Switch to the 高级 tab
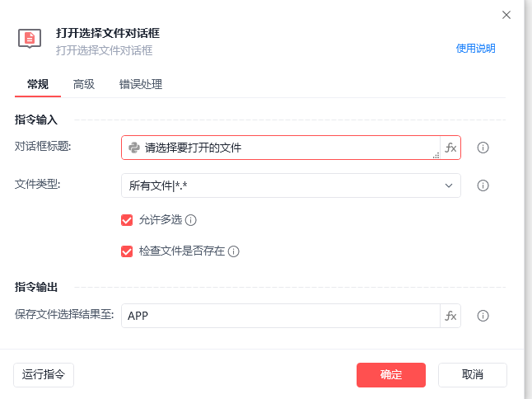This screenshot has width=532, height=399. click(x=84, y=84)
